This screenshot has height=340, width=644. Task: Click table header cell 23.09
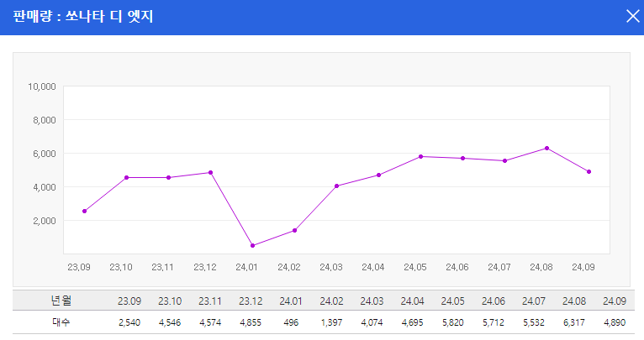tap(129, 301)
